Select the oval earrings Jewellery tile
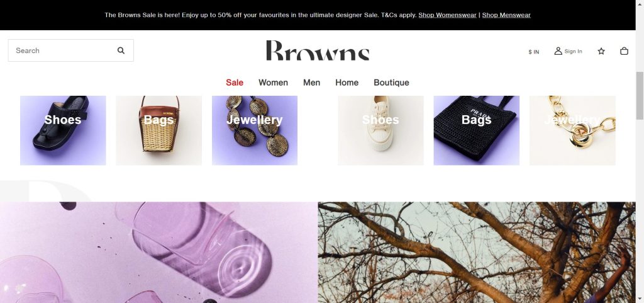The height and width of the screenshot is (303, 644). coord(255,130)
